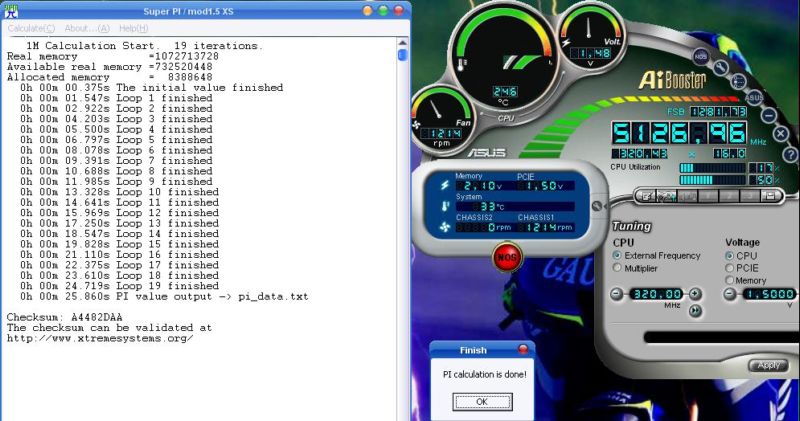Click the scroll up arrow in Super PI

402,43
